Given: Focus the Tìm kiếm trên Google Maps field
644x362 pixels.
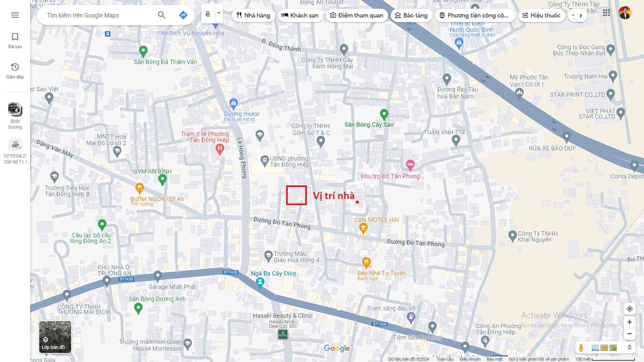Looking at the screenshot, I should 97,15.
